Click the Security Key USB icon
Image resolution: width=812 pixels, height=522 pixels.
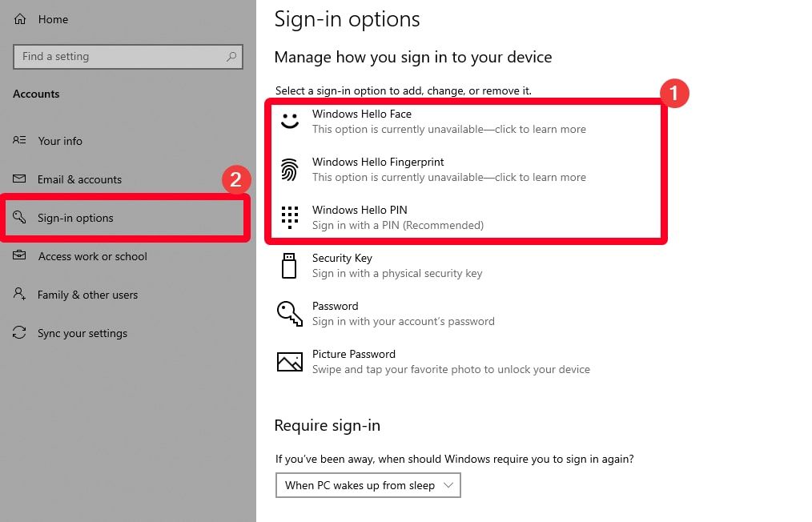(x=289, y=265)
